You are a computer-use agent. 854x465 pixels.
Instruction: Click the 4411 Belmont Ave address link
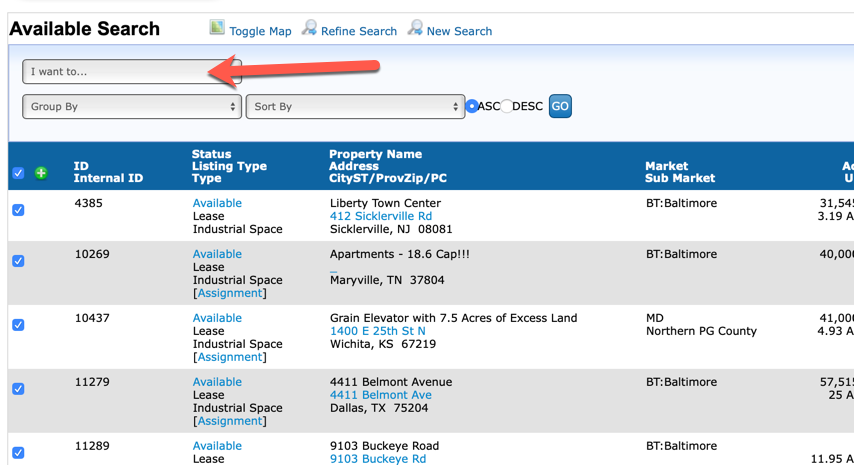(x=380, y=395)
